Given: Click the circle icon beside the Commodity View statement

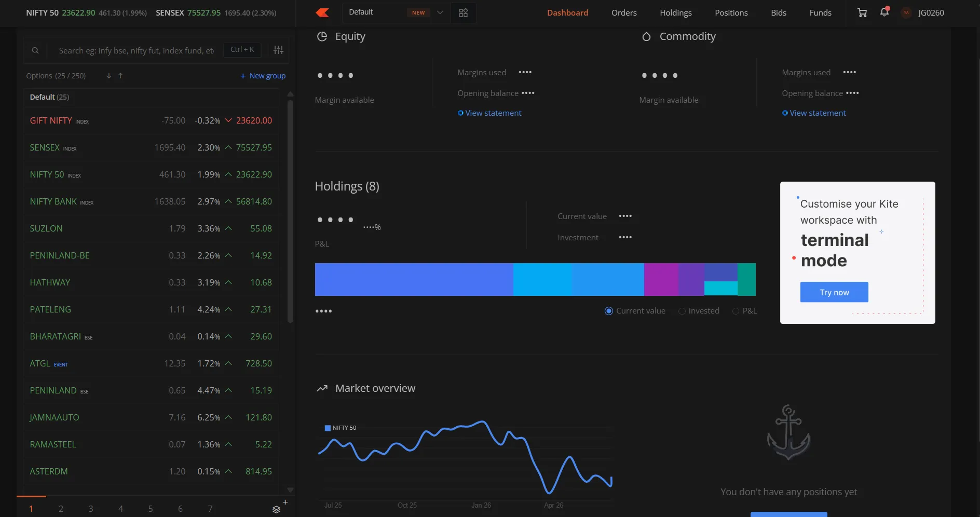Looking at the screenshot, I should 785,113.
